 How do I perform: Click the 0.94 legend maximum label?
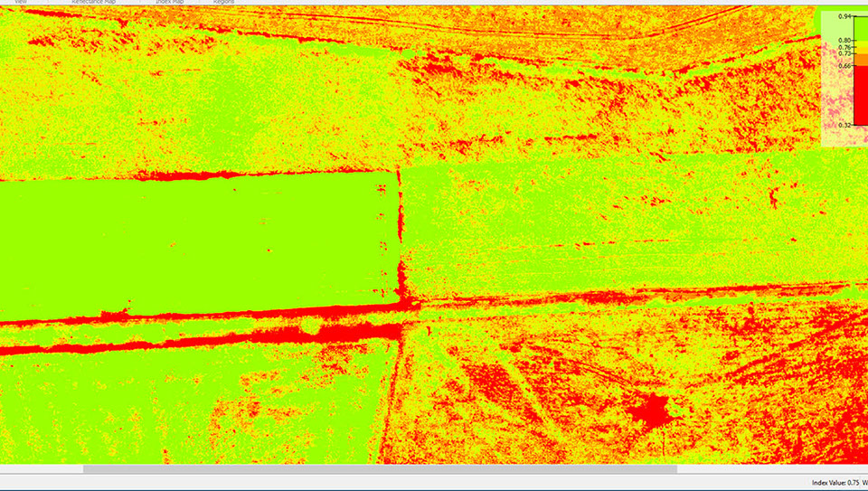(x=844, y=16)
